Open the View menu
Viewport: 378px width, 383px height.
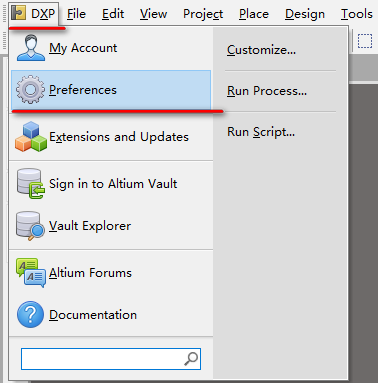click(x=153, y=14)
